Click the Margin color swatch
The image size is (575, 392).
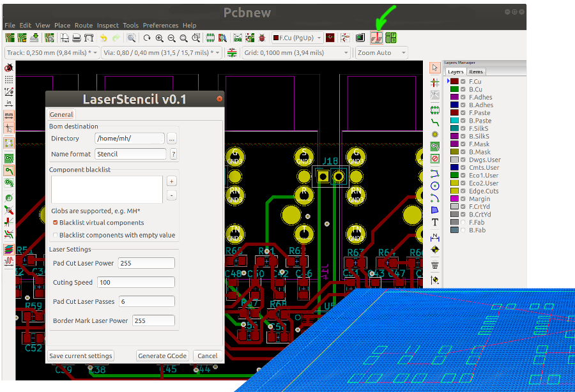point(455,199)
